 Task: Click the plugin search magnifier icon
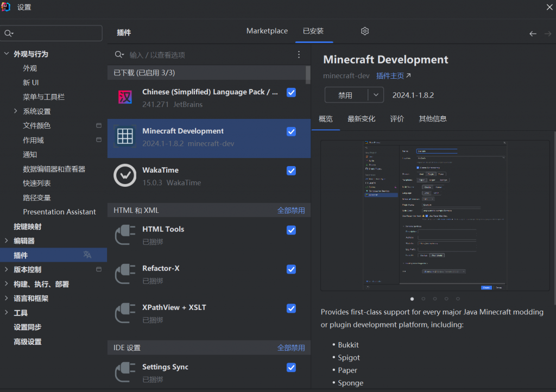point(119,55)
